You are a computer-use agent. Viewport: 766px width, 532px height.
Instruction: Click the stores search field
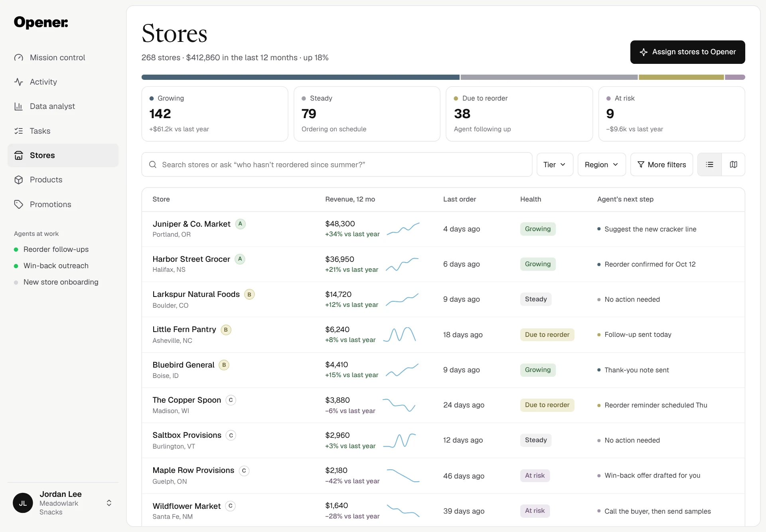click(337, 164)
